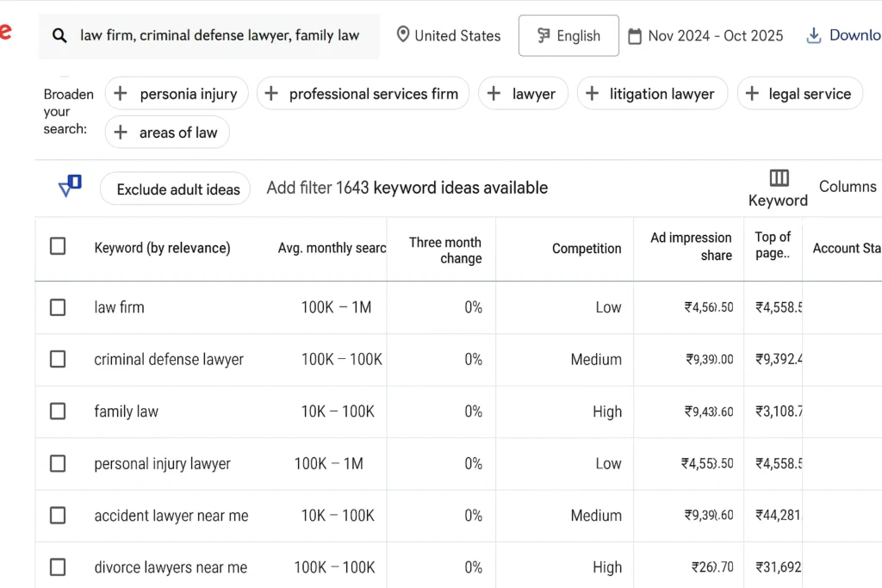Viewport: 882px width, 588px height.
Task: Click plus icon on 'litigation lawyer' chip
Action: pos(593,94)
